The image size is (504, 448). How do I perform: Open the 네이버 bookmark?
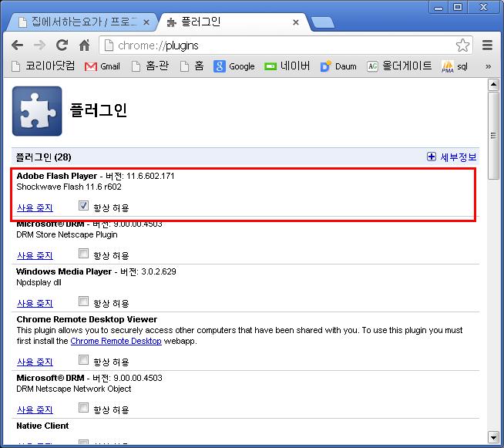coord(287,66)
